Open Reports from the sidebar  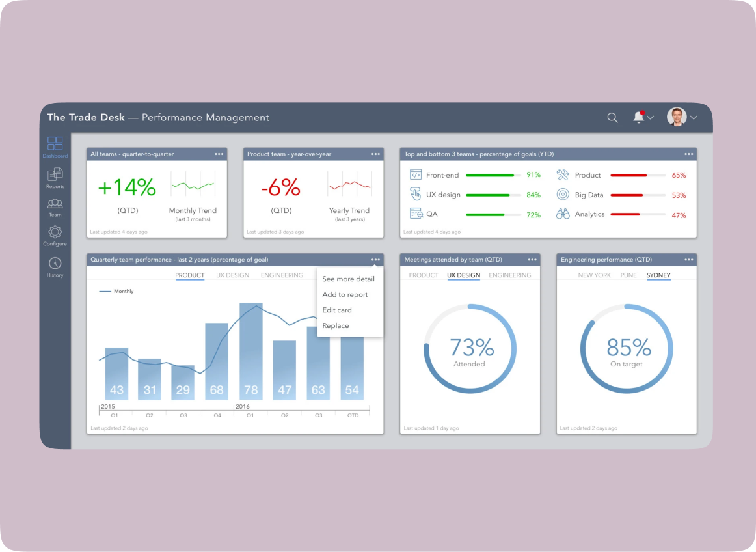[x=55, y=174]
